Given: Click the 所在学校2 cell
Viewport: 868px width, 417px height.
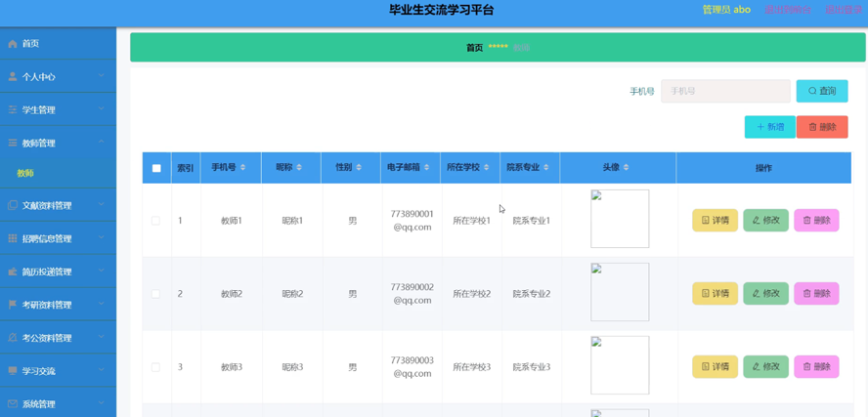Looking at the screenshot, I should coord(472,294).
